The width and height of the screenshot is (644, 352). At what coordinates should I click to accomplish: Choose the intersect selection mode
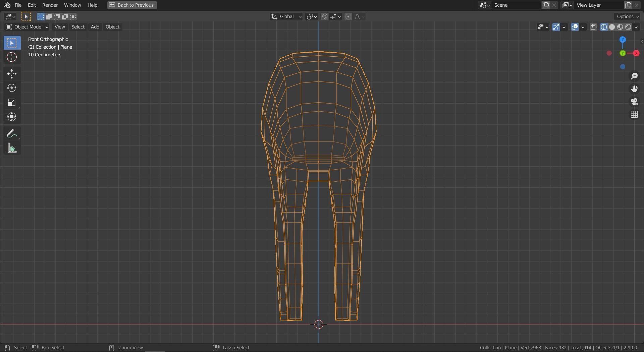coord(73,16)
